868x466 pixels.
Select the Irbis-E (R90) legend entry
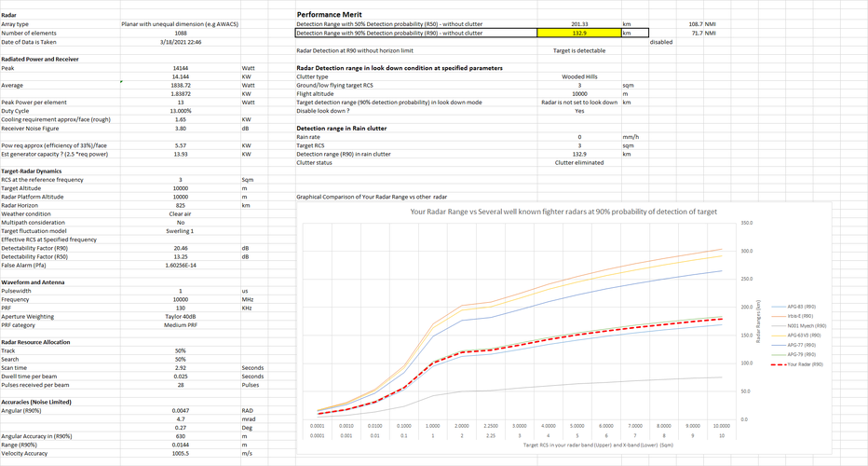pyautogui.click(x=793, y=316)
